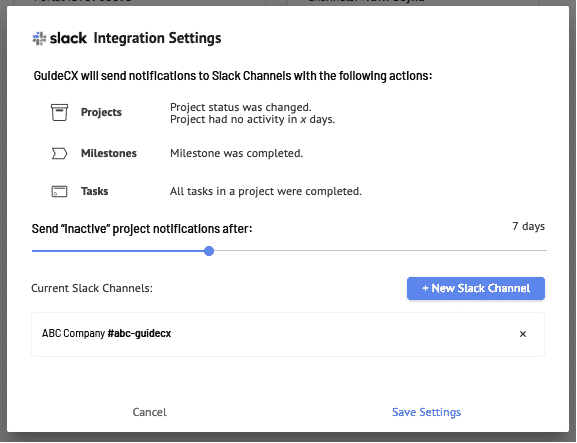Image resolution: width=577 pixels, height=443 pixels.
Task: Click the filled blue part of the slider track
Action: click(x=118, y=251)
